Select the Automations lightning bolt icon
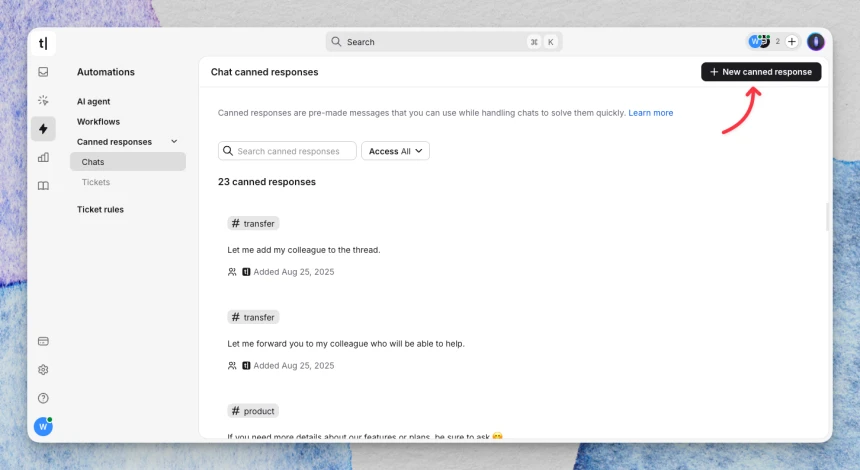Viewport: 860px width, 470px height. point(43,129)
